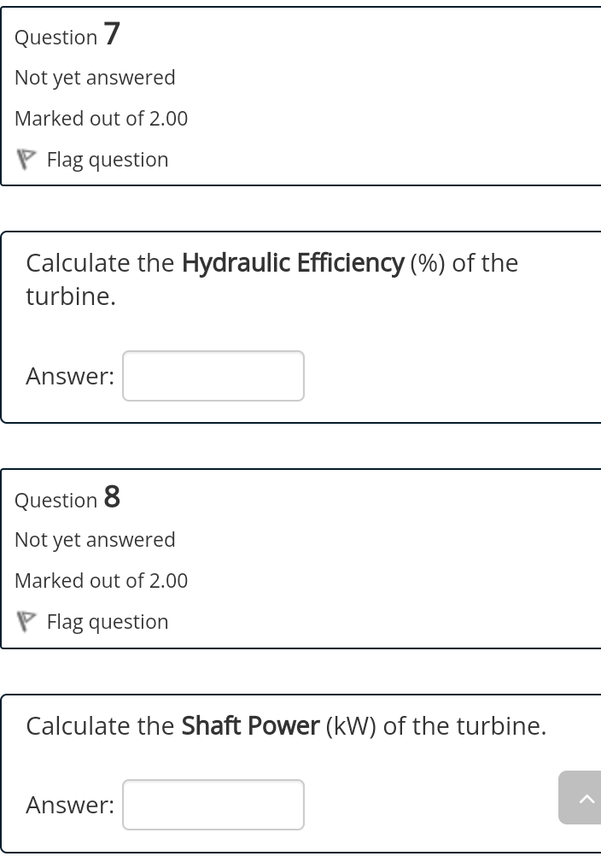Click "Marked out of 2.00" under Question 7
Image resolution: width=601 pixels, height=868 pixels.
tap(101, 119)
